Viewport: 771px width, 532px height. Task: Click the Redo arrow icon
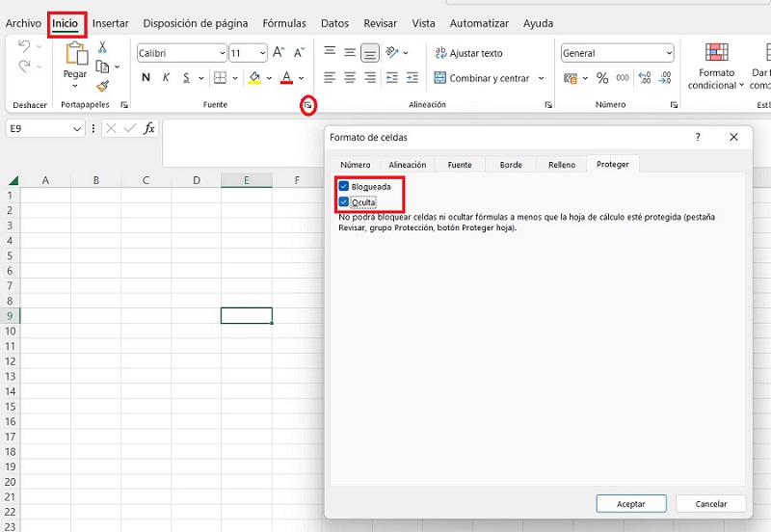coord(24,66)
